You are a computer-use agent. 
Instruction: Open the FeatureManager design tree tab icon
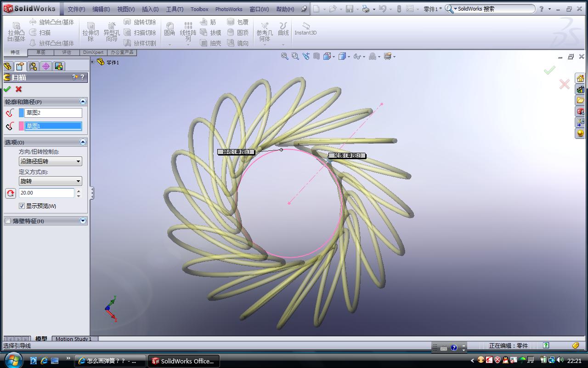7,66
